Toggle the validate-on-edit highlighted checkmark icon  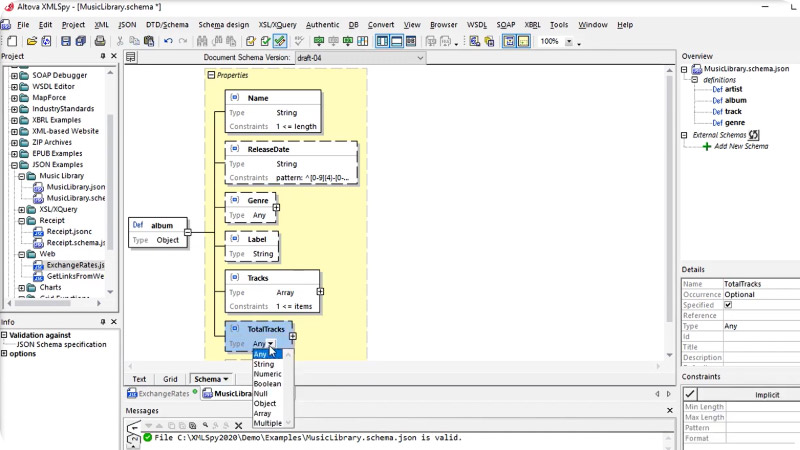click(280, 41)
